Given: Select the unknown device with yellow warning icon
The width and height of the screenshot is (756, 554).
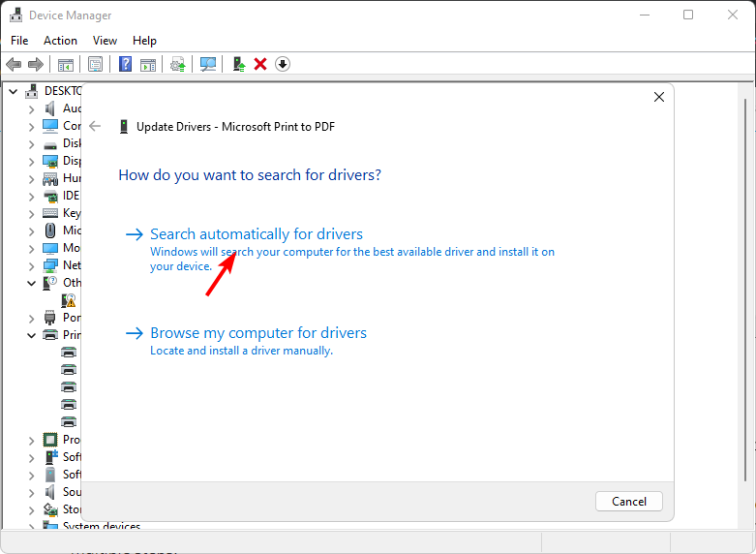Looking at the screenshot, I should [69, 300].
